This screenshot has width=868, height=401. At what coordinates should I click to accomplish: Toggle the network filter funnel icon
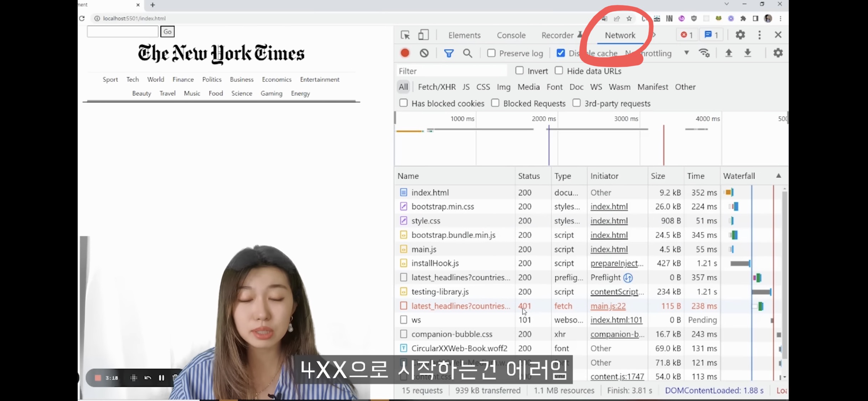click(449, 53)
